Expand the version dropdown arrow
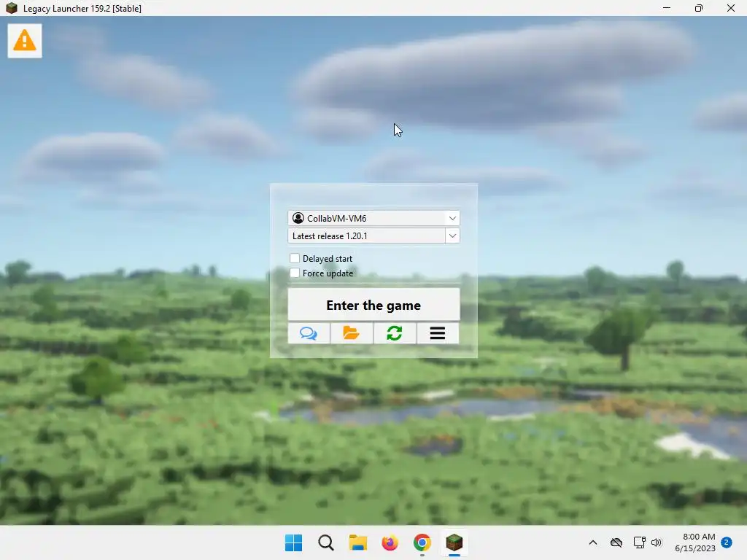 [452, 236]
